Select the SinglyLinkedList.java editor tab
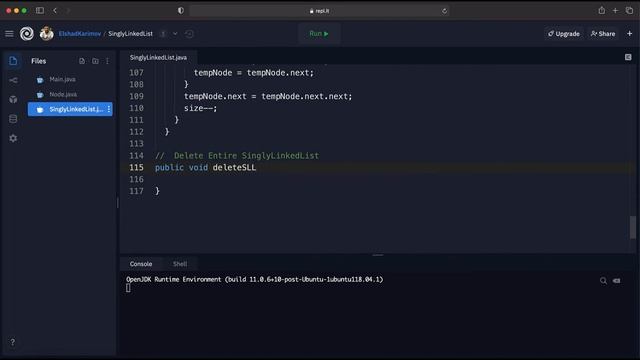This screenshot has height=360, width=640. coord(158,58)
